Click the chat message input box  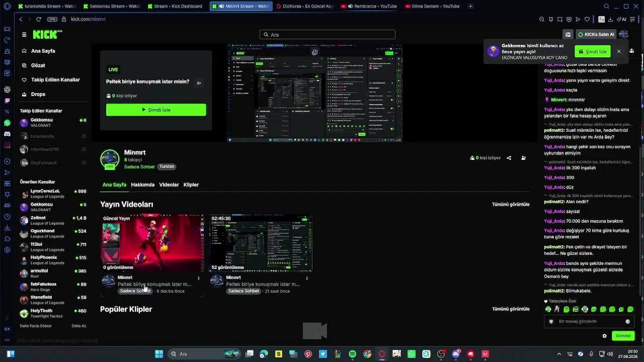tap(589, 321)
